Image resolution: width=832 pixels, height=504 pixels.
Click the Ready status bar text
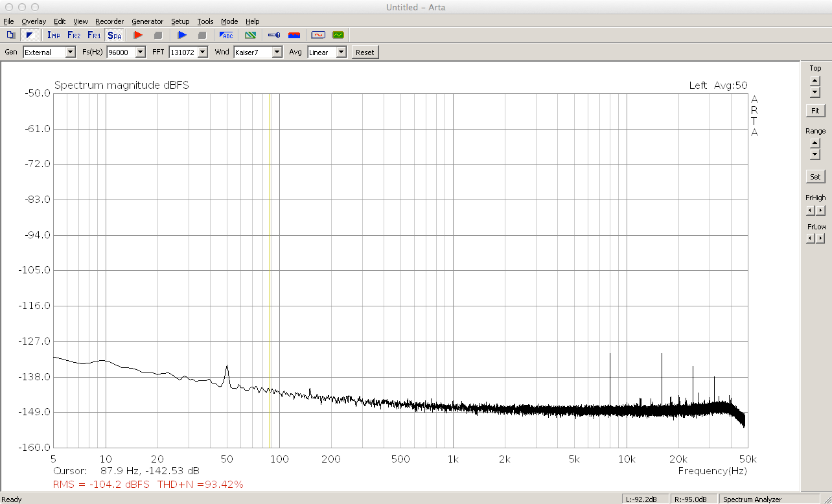(12, 499)
